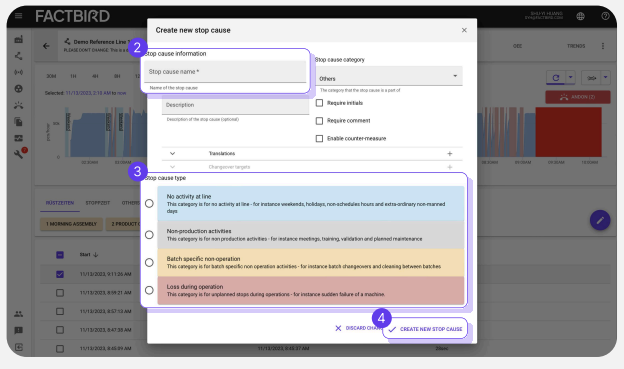The width and height of the screenshot is (624, 369).
Task: Open the feedback chat icon in the sidebar
Action: click(18, 330)
